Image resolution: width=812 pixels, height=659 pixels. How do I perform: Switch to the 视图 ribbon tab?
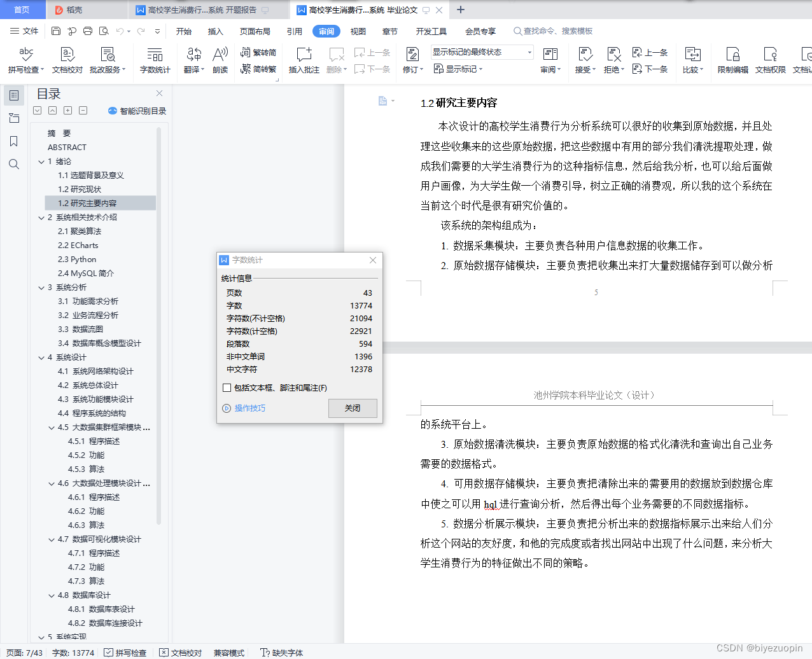(x=358, y=31)
